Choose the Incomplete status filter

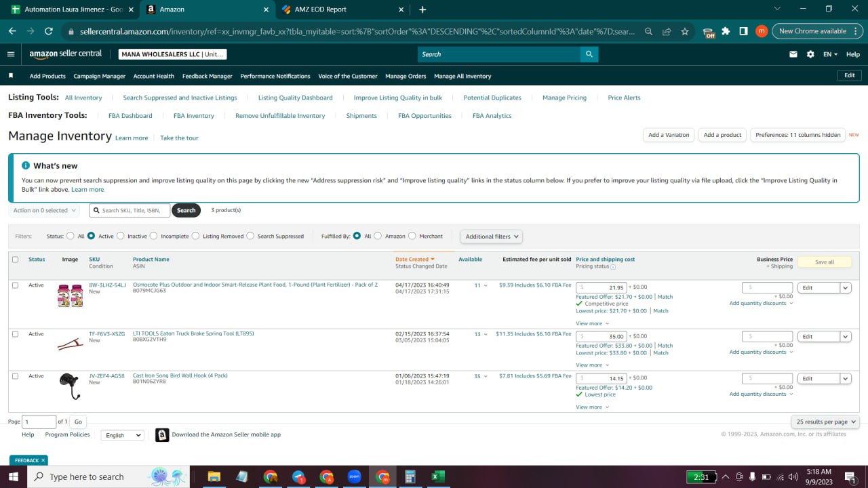[154, 237]
